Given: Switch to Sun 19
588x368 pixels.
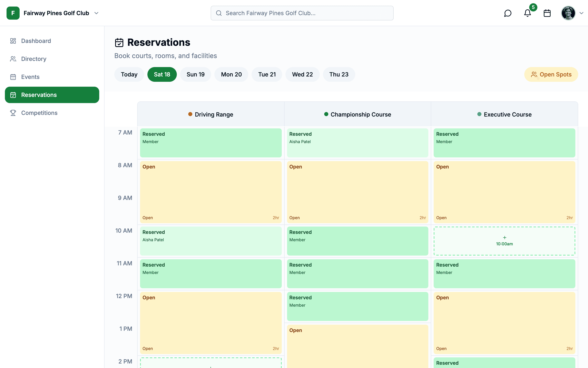Looking at the screenshot, I should [196, 74].
